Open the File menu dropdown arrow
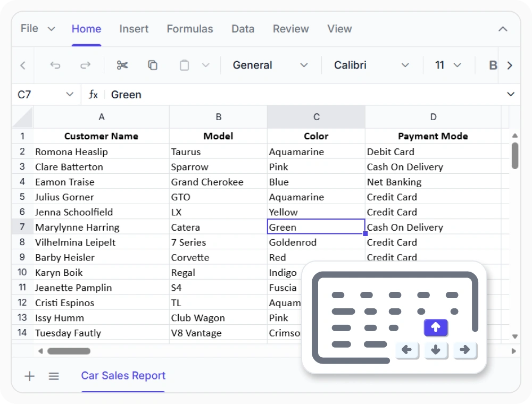Screen dimensions: 532x404 click(x=51, y=29)
